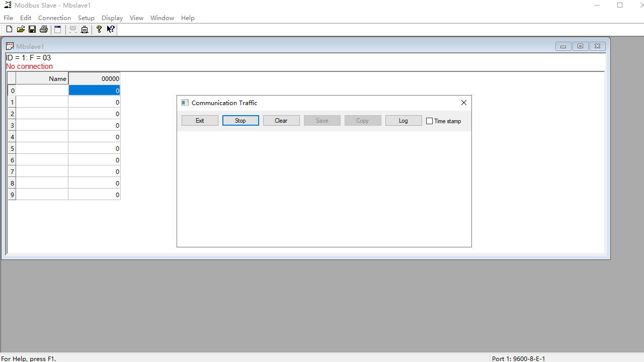Click the Clear traffic button
The width and height of the screenshot is (644, 362).
click(281, 121)
